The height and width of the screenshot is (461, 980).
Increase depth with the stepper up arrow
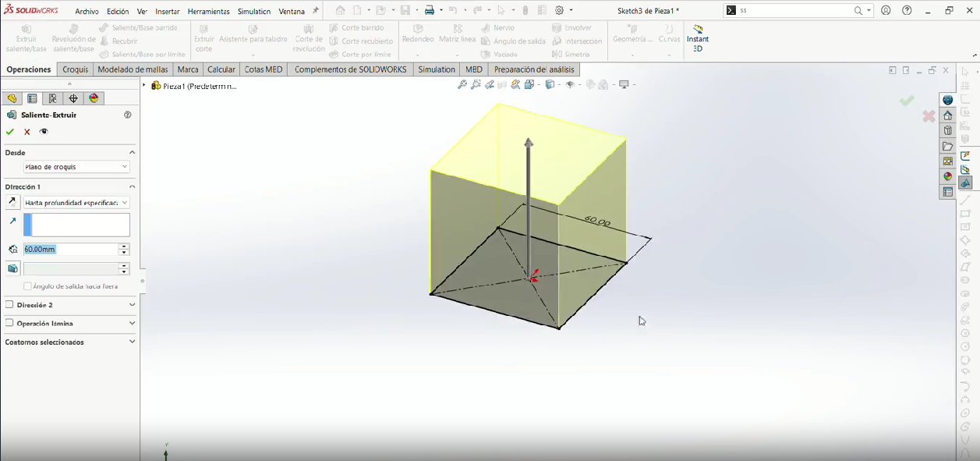pos(124,246)
